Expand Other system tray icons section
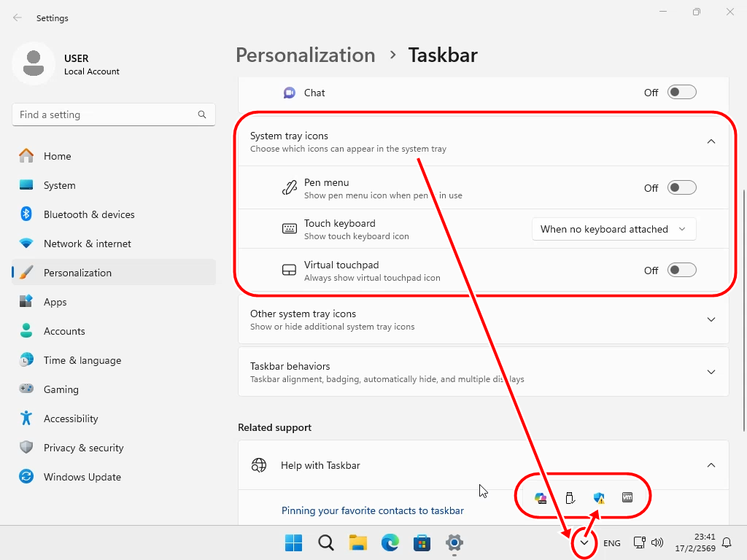 coord(711,319)
